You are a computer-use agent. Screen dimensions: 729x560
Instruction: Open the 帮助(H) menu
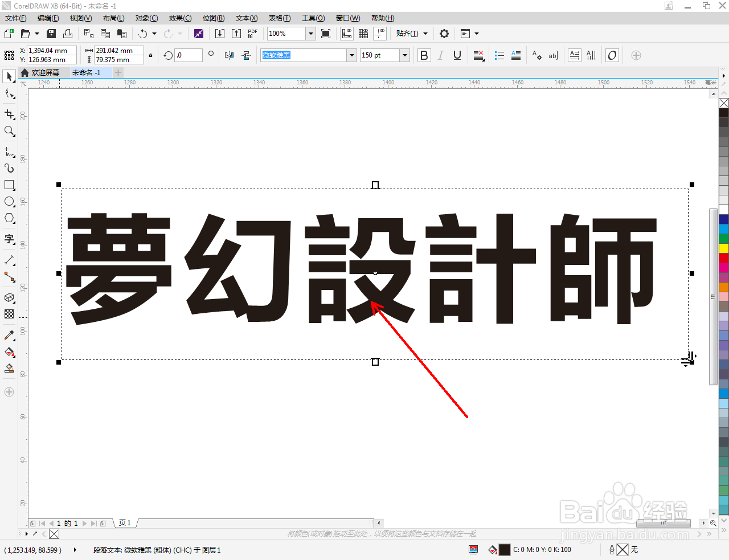point(383,18)
